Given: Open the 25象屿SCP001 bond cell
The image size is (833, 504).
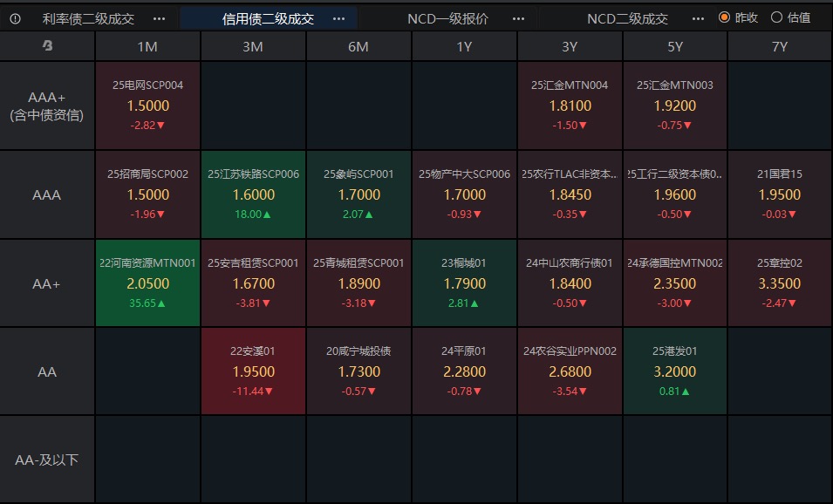Looking at the screenshot, I should pos(358,195).
